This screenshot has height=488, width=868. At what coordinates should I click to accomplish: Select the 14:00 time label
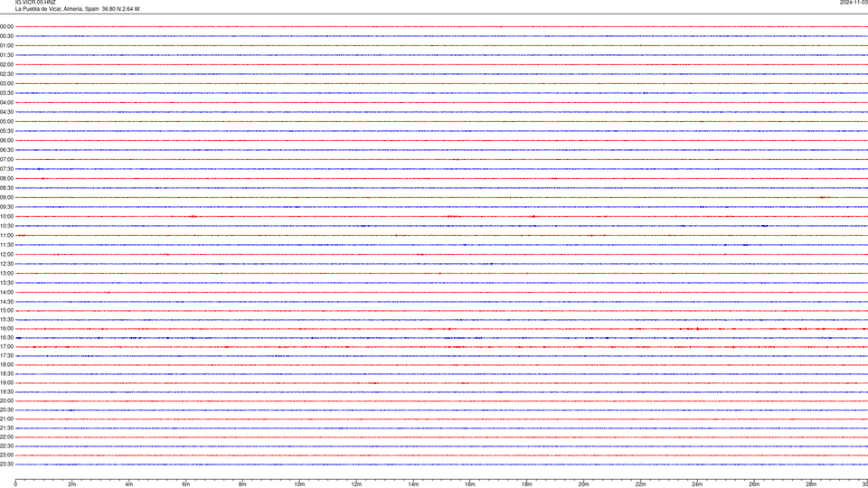click(6, 292)
